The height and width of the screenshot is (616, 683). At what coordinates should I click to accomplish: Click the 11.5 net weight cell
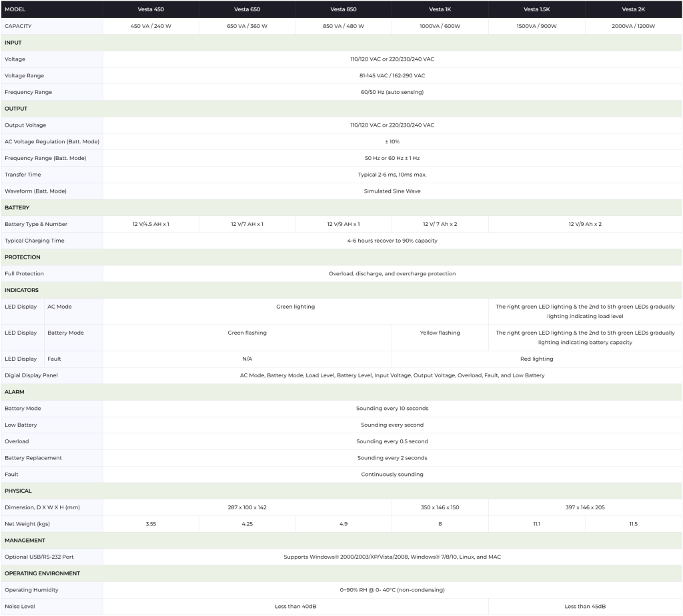tap(634, 524)
